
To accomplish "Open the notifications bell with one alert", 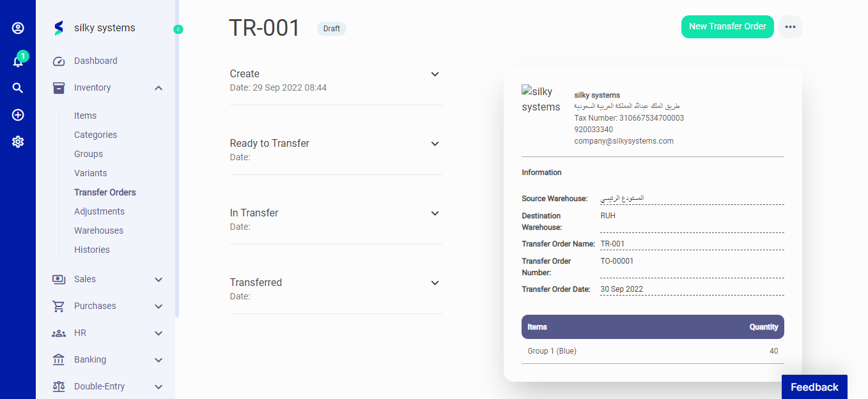I will pyautogui.click(x=17, y=60).
